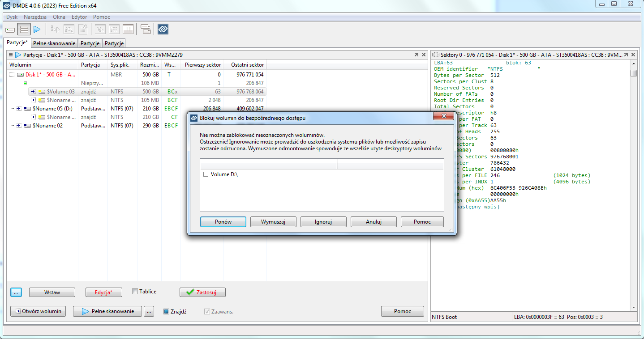Click the Ponów button in dialog
Screen dimensions: 644x339
point(223,222)
